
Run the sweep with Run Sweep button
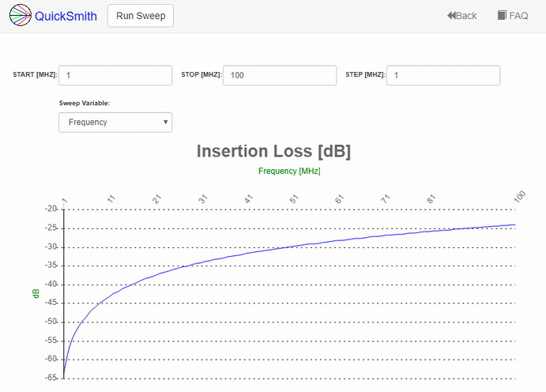pos(141,16)
